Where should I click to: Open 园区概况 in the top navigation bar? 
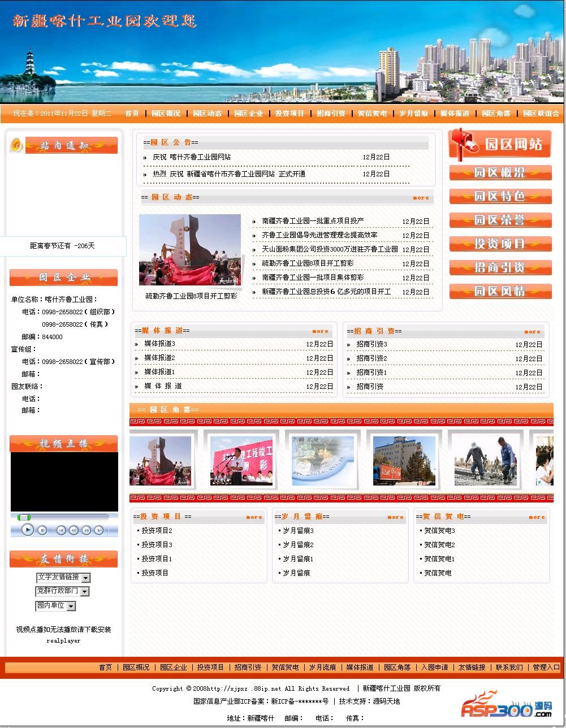(x=166, y=114)
